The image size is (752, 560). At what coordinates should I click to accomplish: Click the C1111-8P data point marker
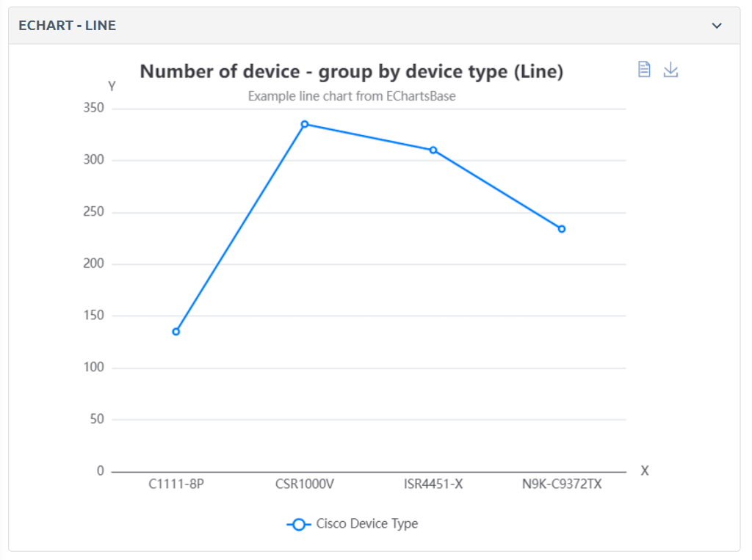[176, 332]
